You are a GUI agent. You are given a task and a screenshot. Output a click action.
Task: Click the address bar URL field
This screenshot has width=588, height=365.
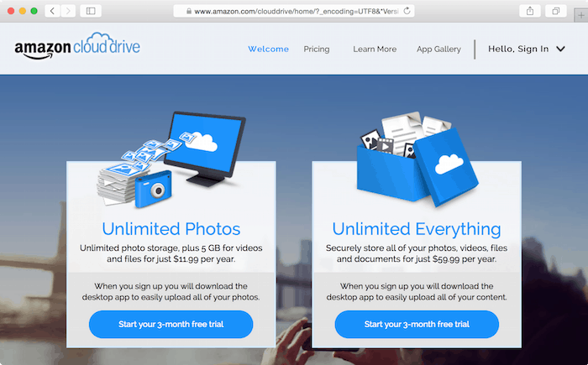coord(294,11)
